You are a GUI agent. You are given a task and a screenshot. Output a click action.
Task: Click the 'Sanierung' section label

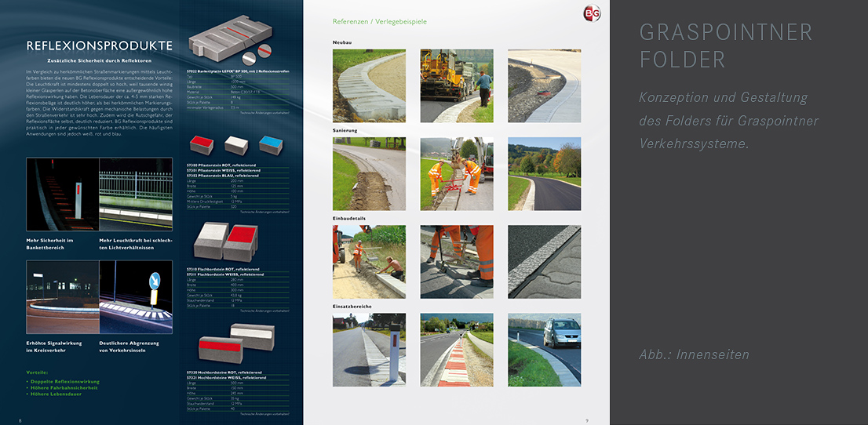(x=345, y=131)
